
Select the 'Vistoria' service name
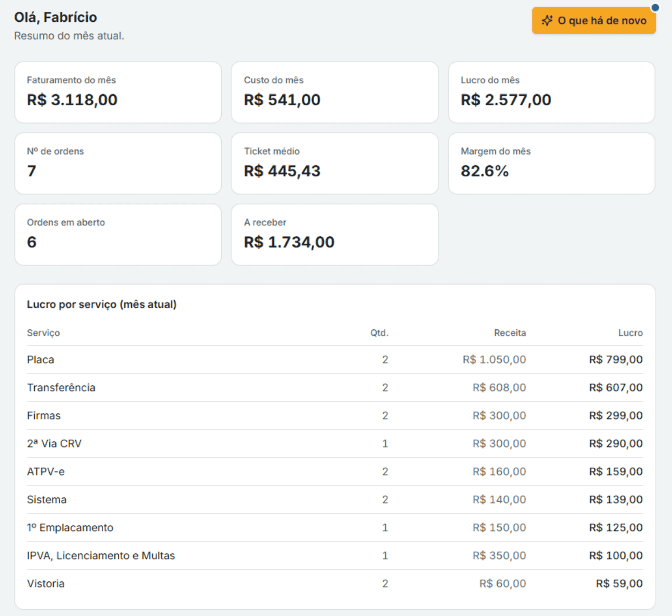45,584
